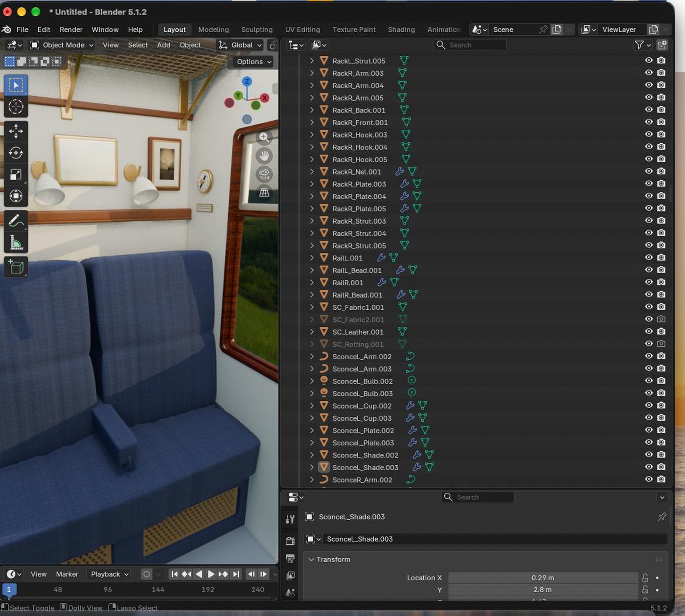Image resolution: width=685 pixels, height=616 pixels.
Task: Open the outliner filter popover
Action: 642,45
